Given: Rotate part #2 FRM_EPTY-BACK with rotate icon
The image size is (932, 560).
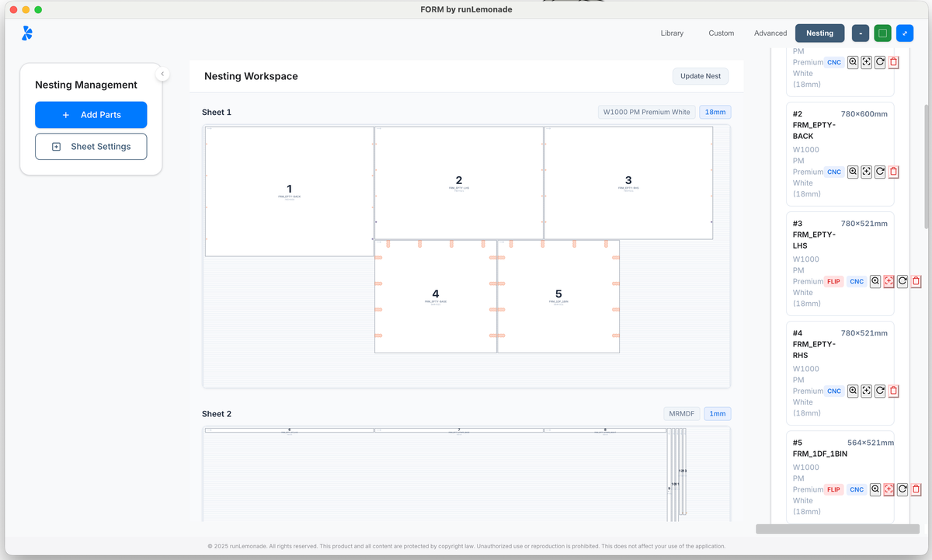Looking at the screenshot, I should (881, 172).
